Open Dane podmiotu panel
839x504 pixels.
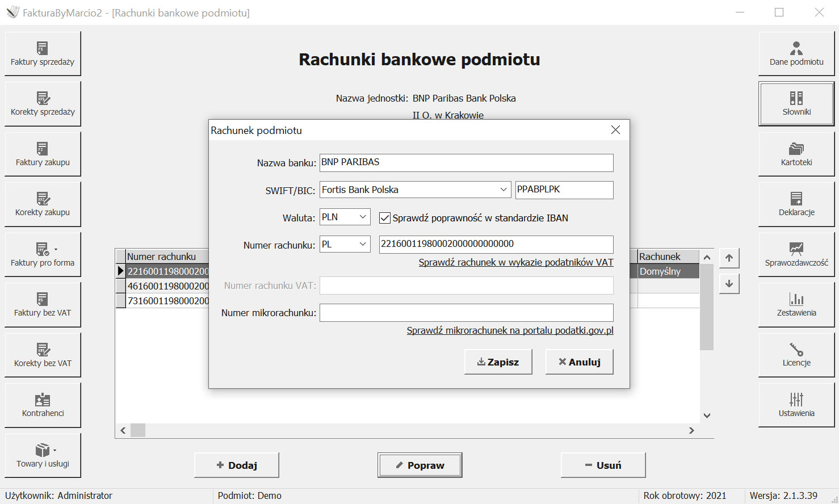tap(796, 53)
